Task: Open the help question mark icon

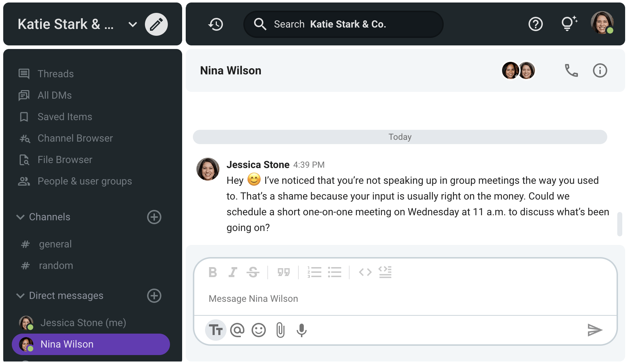Action: (x=535, y=24)
